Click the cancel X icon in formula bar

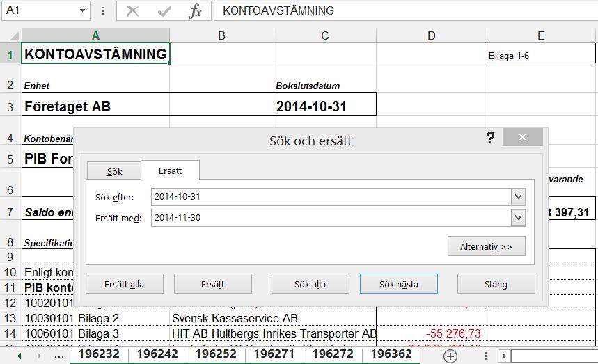tap(132, 11)
